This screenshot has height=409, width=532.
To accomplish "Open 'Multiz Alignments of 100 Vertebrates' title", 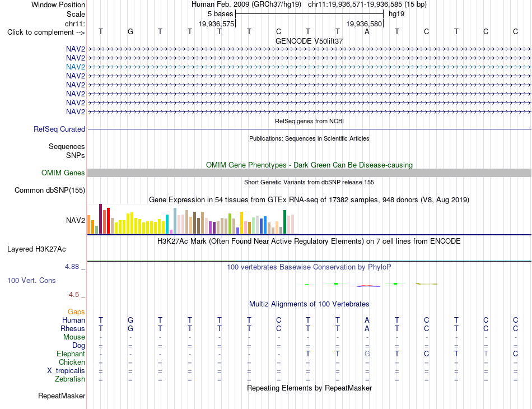I will click(x=309, y=304).
